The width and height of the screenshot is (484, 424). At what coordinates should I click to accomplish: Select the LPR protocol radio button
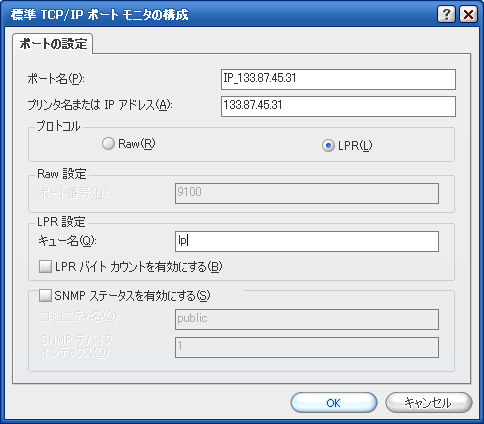pyautogui.click(x=328, y=146)
